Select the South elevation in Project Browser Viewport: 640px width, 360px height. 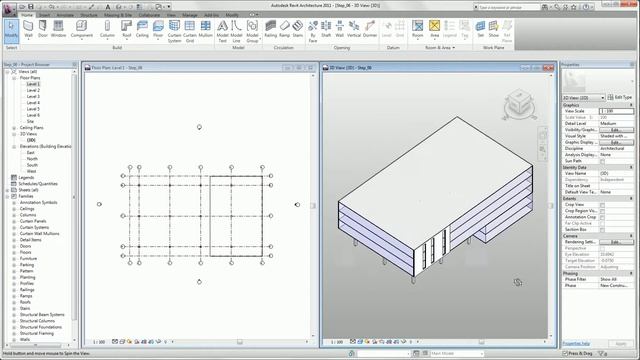pos(32,165)
